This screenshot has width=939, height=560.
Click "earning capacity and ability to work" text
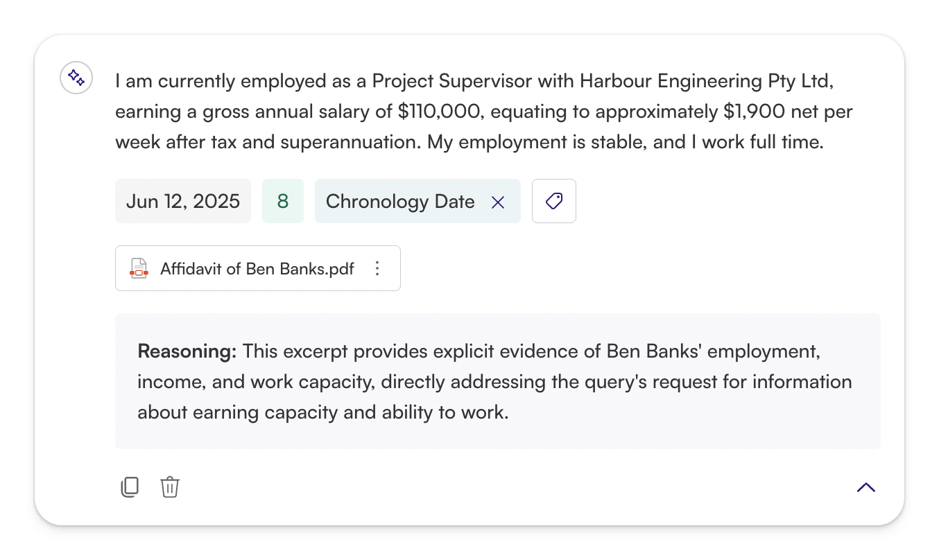tap(323, 412)
